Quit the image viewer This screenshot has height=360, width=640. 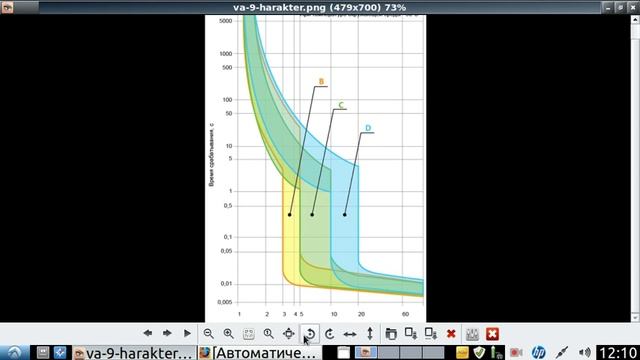point(492,333)
